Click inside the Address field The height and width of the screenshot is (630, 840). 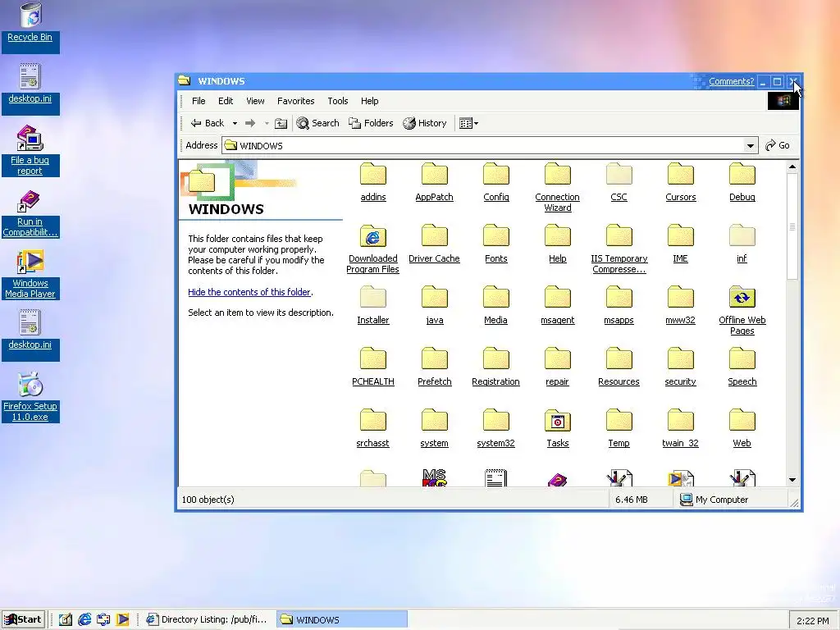(x=482, y=145)
